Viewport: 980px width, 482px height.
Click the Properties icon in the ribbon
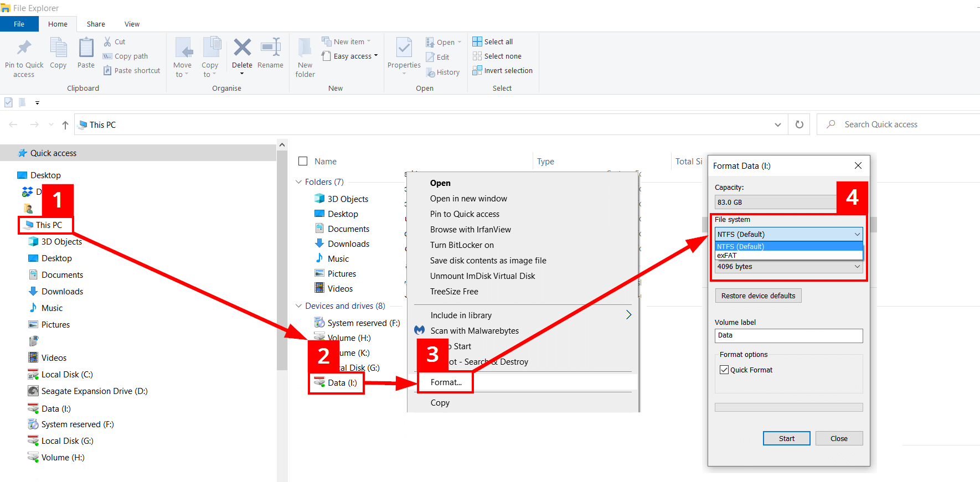click(404, 49)
